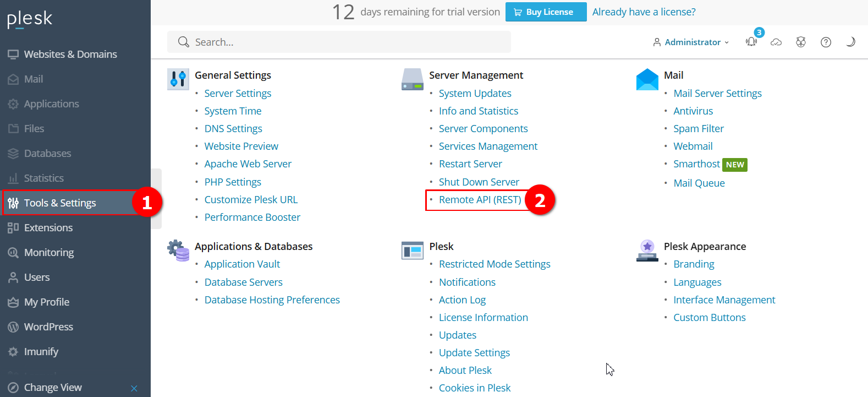Open Database Servers link
This screenshot has height=397, width=868.
click(244, 282)
